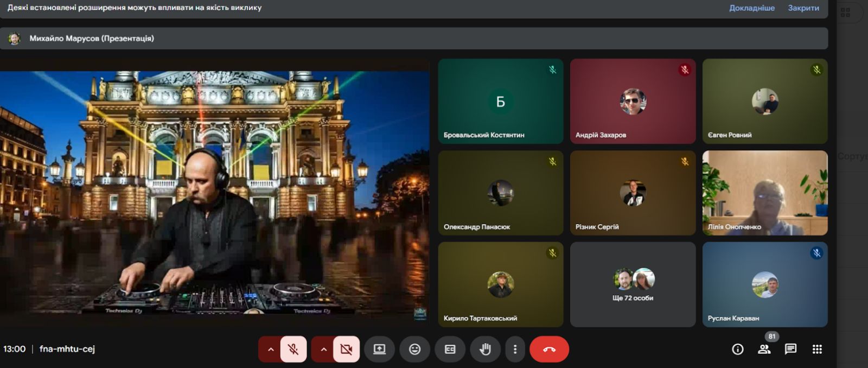868x368 pixels.
Task: Toggle the muted microphone button
Action: coord(293,349)
